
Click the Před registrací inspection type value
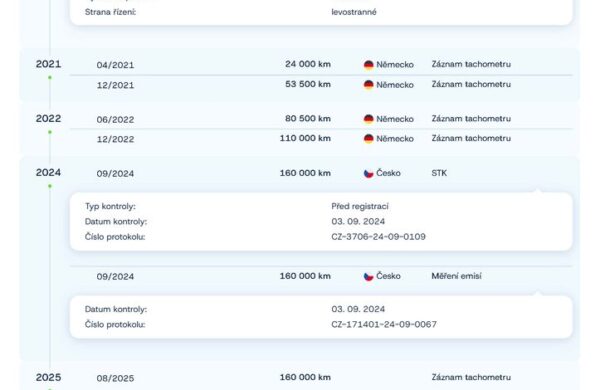point(360,206)
